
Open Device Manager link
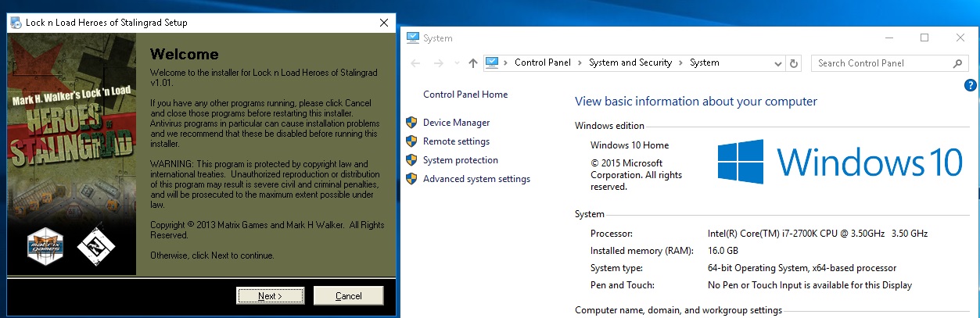tap(456, 123)
